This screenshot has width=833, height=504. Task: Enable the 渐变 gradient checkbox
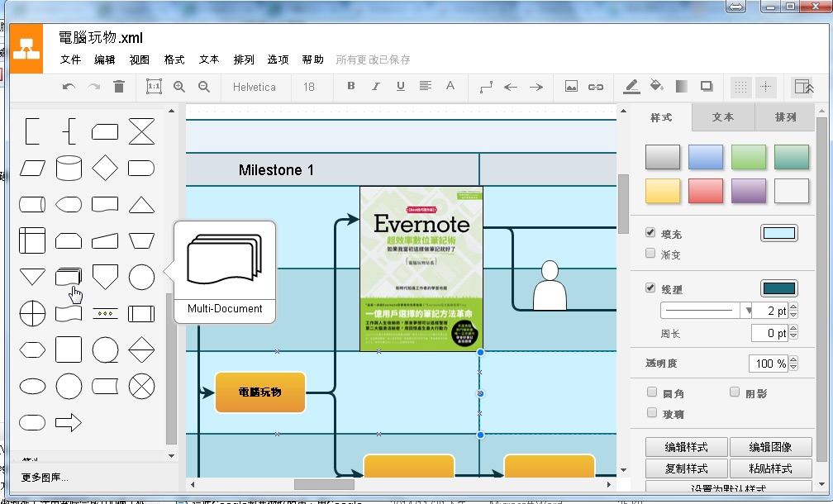tap(651, 254)
